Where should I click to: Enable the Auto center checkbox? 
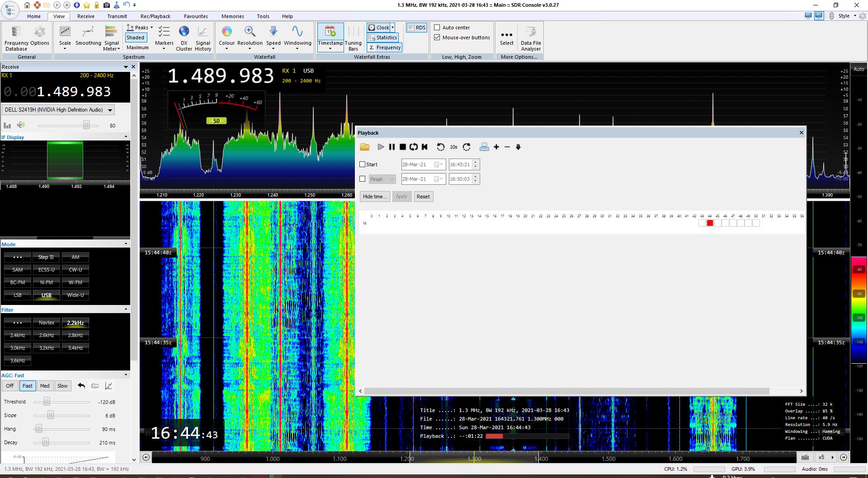(437, 28)
